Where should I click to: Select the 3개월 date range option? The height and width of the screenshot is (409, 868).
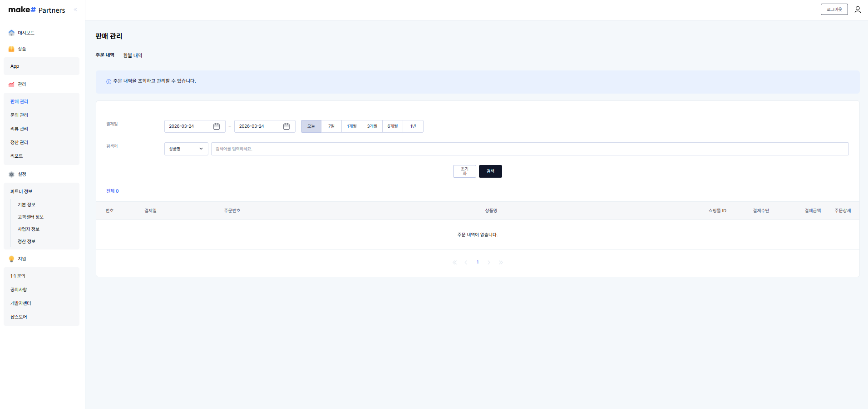click(x=372, y=126)
